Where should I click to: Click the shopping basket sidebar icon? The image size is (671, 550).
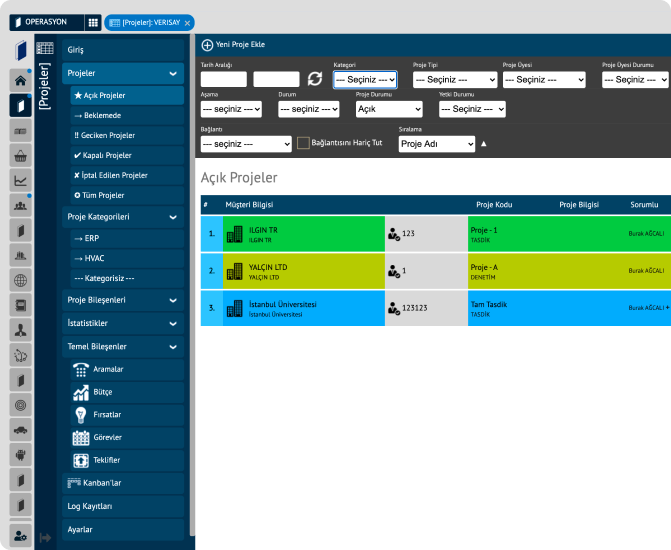(20, 156)
